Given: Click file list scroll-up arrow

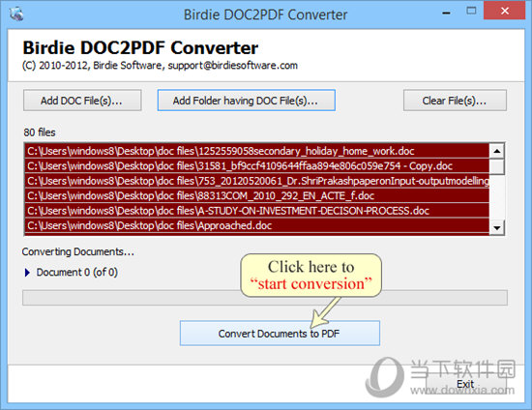Looking at the screenshot, I should click(497, 151).
